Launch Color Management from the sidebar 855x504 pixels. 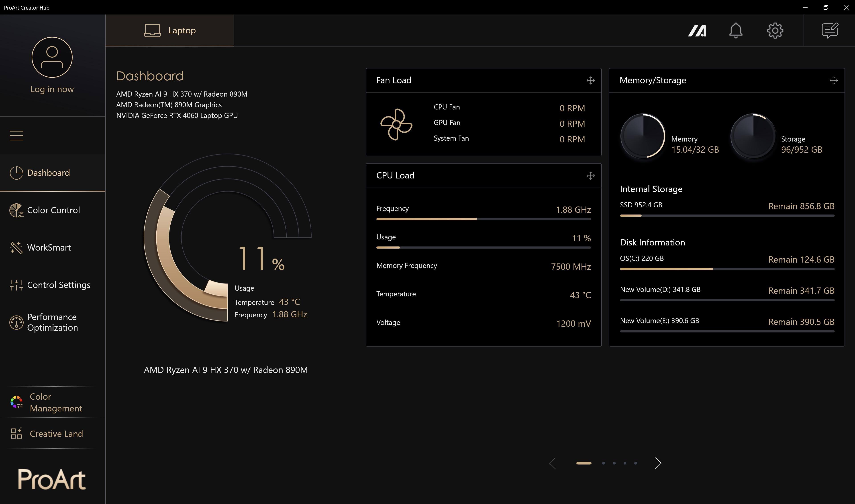point(55,403)
